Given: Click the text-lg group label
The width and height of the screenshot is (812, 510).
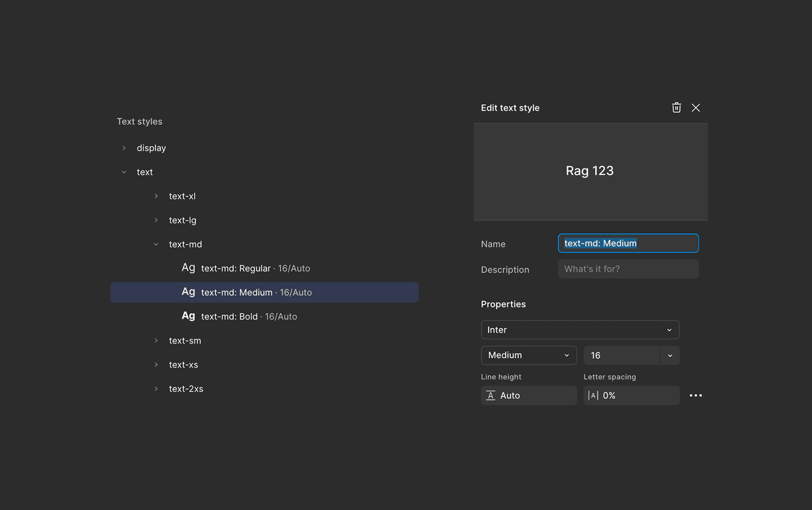Looking at the screenshot, I should pos(182,220).
